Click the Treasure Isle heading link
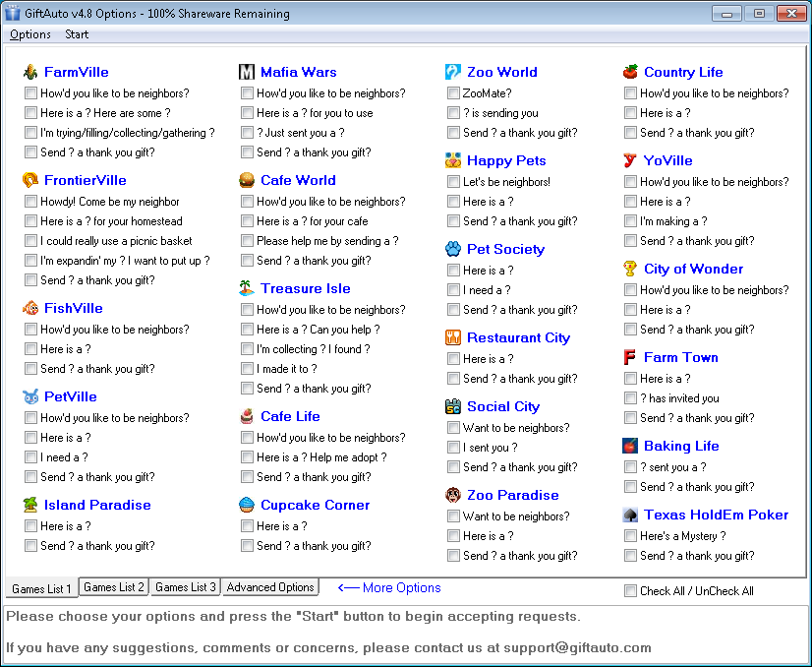 coord(306,288)
